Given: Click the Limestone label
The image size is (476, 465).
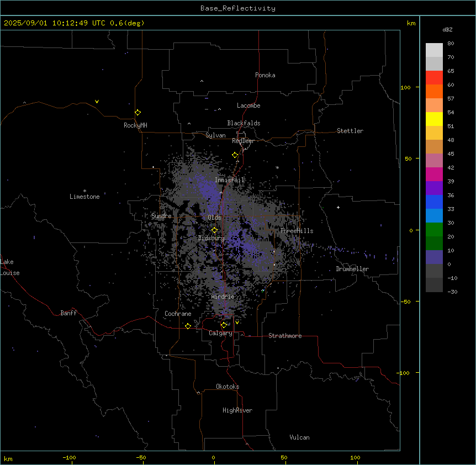Looking at the screenshot, I should (84, 197).
